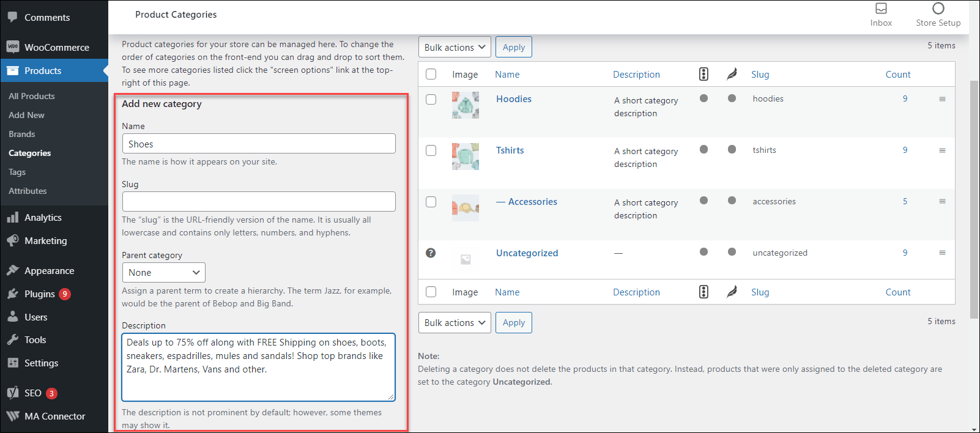Click the Yoast SEO score column icon in header
Screen dimensions: 980x433
(703, 74)
